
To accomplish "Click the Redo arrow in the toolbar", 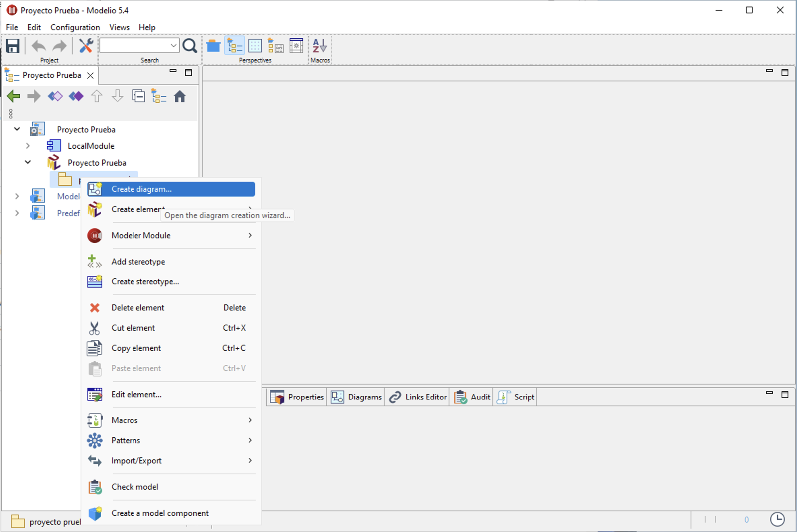I will [60, 46].
